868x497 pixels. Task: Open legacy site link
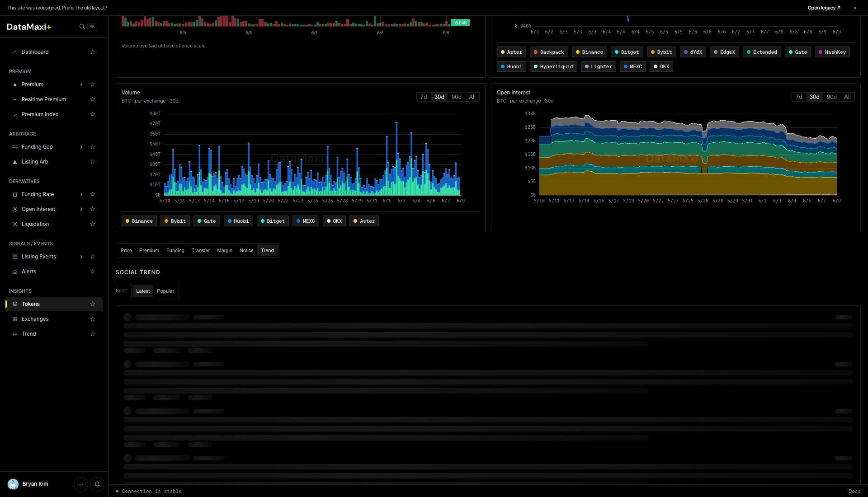(824, 8)
